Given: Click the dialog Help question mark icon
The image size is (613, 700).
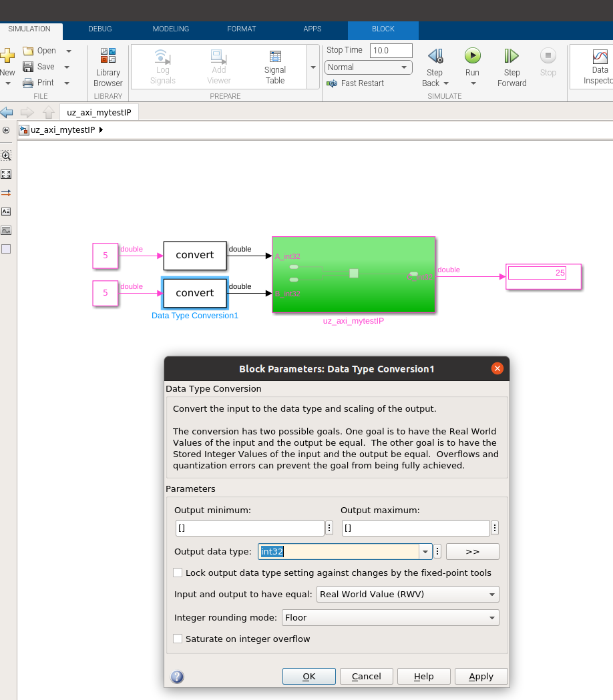Looking at the screenshot, I should (x=177, y=677).
